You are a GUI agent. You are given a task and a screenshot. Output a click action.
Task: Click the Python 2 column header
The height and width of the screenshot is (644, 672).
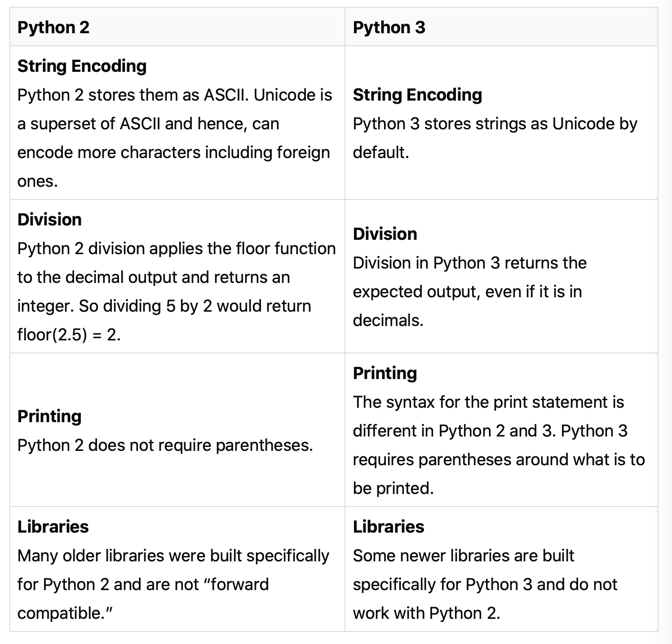(53, 27)
